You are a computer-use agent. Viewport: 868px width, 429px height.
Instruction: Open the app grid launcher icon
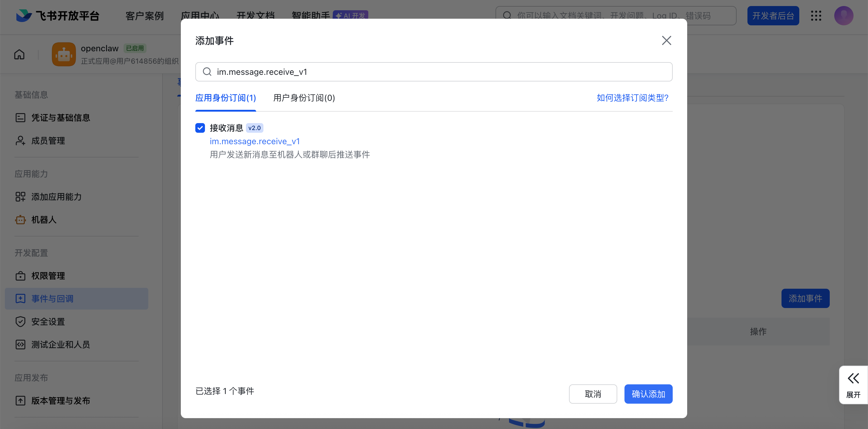(816, 15)
